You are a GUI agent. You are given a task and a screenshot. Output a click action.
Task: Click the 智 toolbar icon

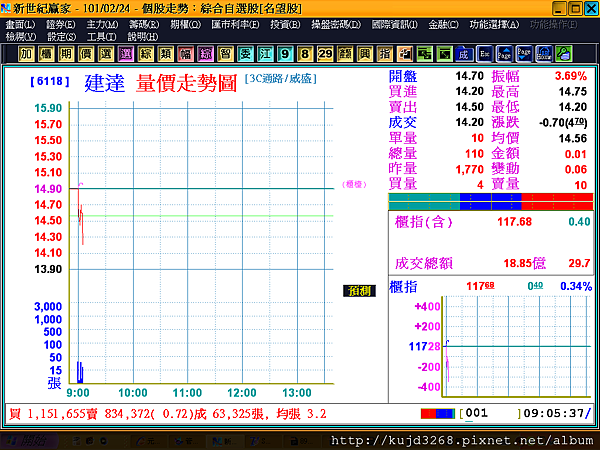(225, 54)
